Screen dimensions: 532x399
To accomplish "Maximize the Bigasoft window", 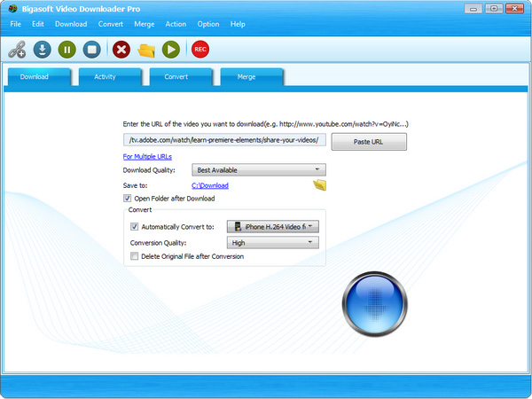I will (x=494, y=9).
